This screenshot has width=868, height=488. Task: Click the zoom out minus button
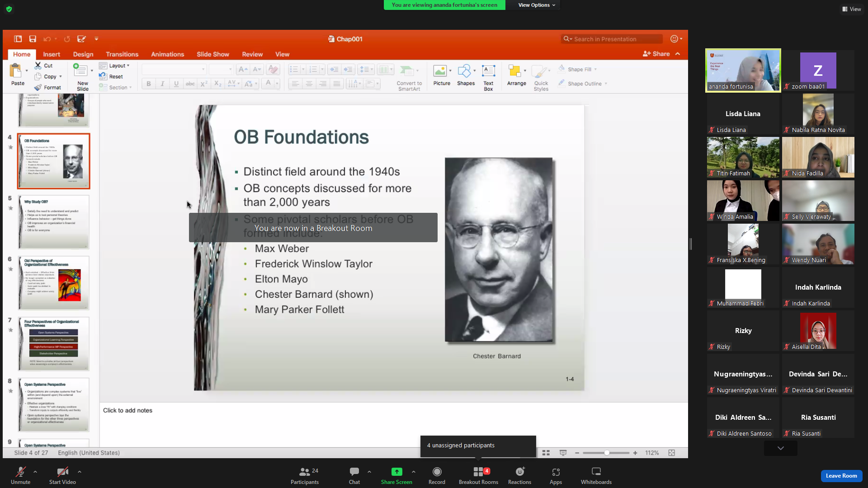pyautogui.click(x=577, y=453)
